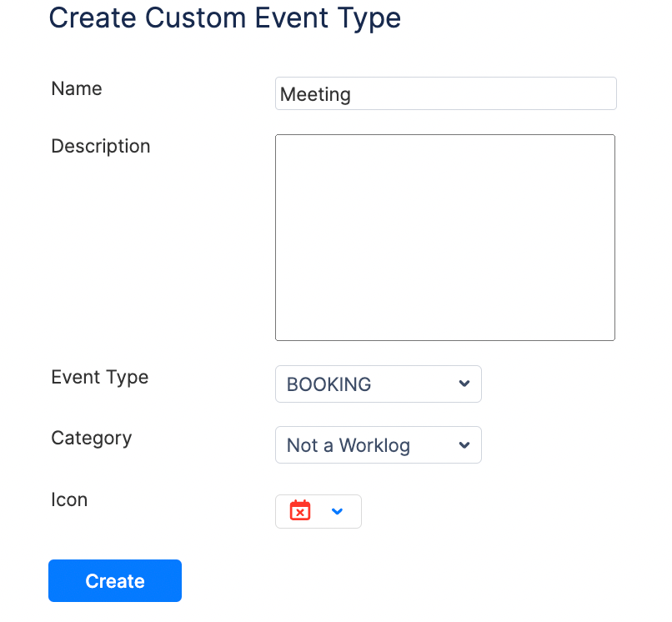This screenshot has width=672, height=622.
Task: Open the Not a Worklog dropdown
Action: tap(378, 445)
